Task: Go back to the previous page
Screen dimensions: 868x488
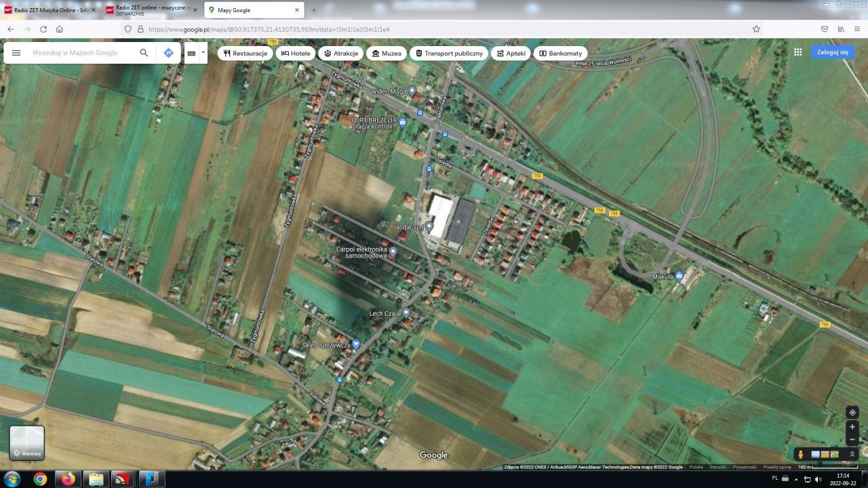Action: click(11, 29)
